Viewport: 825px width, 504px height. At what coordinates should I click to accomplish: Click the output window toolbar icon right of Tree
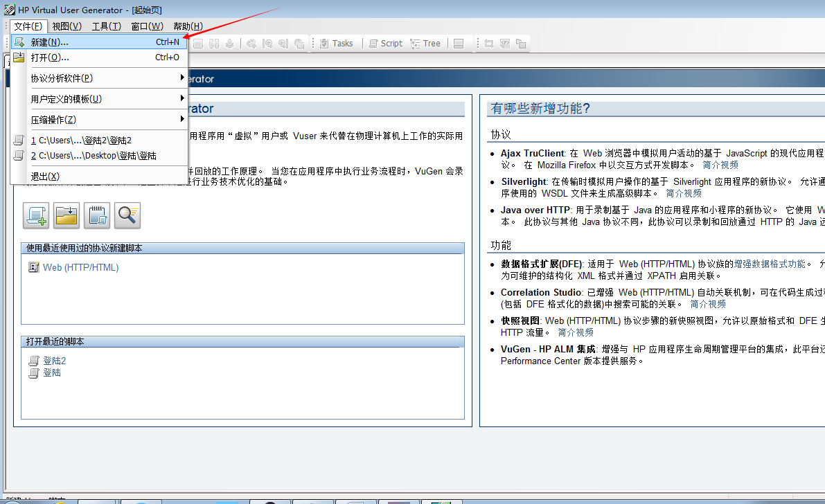point(459,44)
